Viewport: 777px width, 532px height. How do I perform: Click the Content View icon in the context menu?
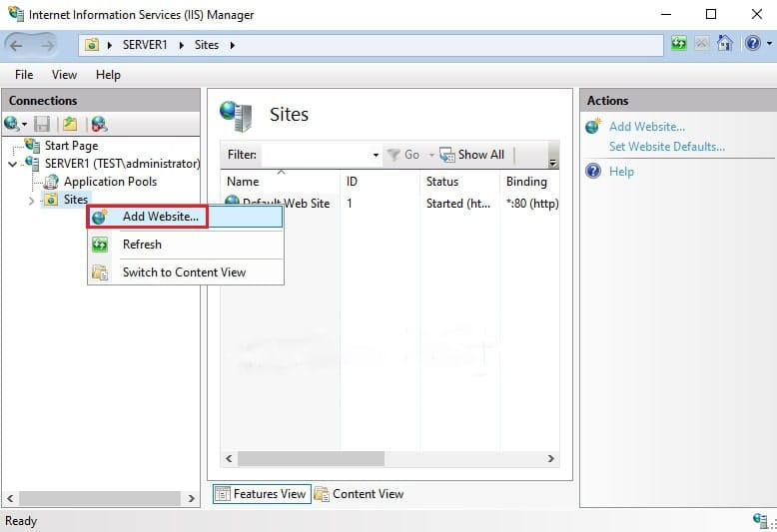coord(100,272)
